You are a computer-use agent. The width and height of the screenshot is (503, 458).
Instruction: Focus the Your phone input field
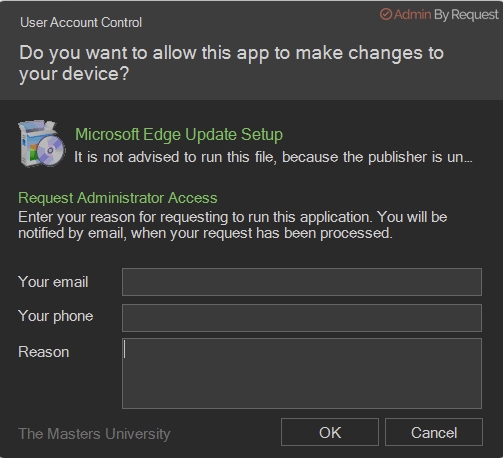click(x=302, y=318)
